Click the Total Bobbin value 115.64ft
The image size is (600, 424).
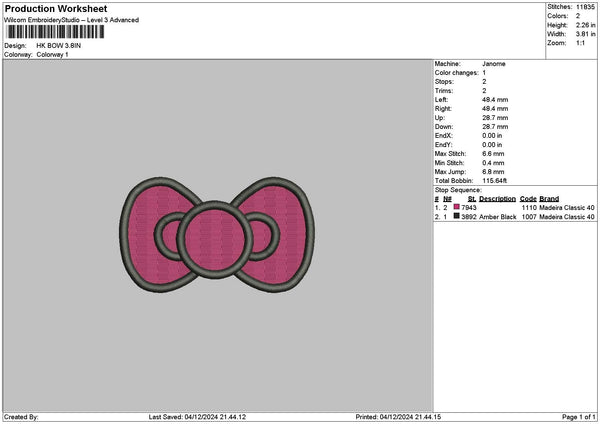coord(494,181)
